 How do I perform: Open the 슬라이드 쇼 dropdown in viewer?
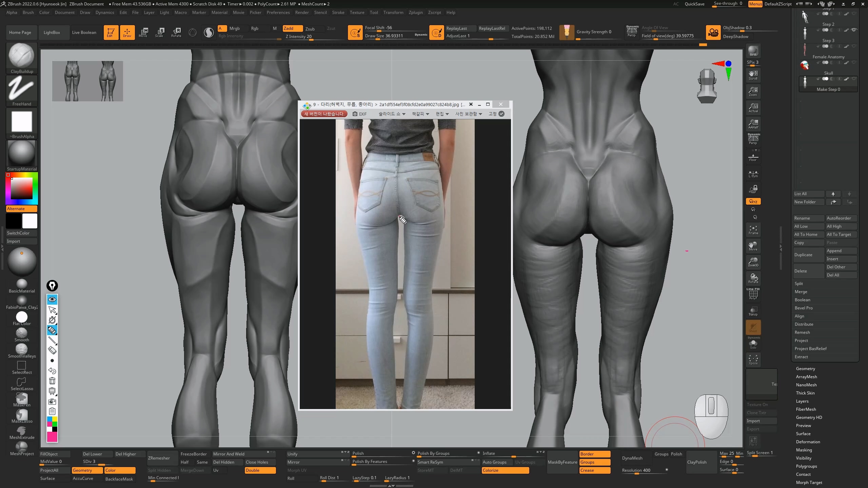coord(392,114)
